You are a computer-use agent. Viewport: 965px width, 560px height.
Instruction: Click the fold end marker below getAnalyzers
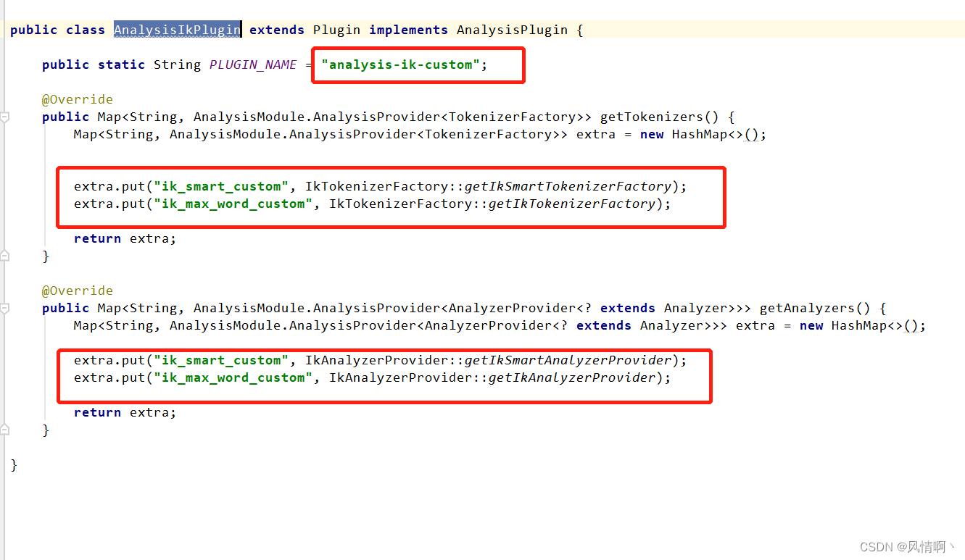coord(4,430)
